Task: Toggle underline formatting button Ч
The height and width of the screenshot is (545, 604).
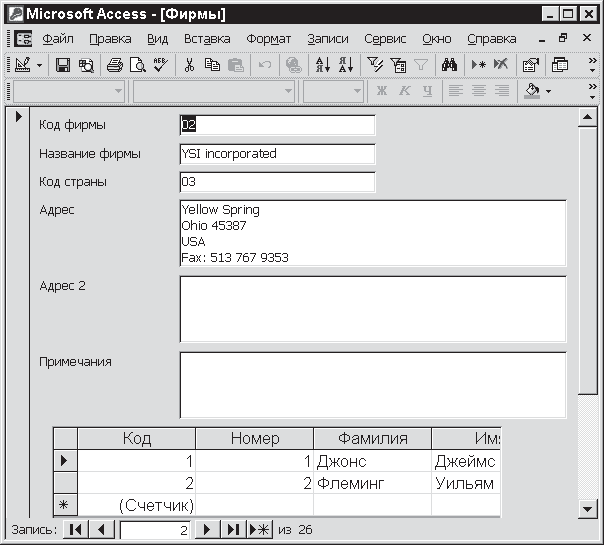Action: point(428,91)
